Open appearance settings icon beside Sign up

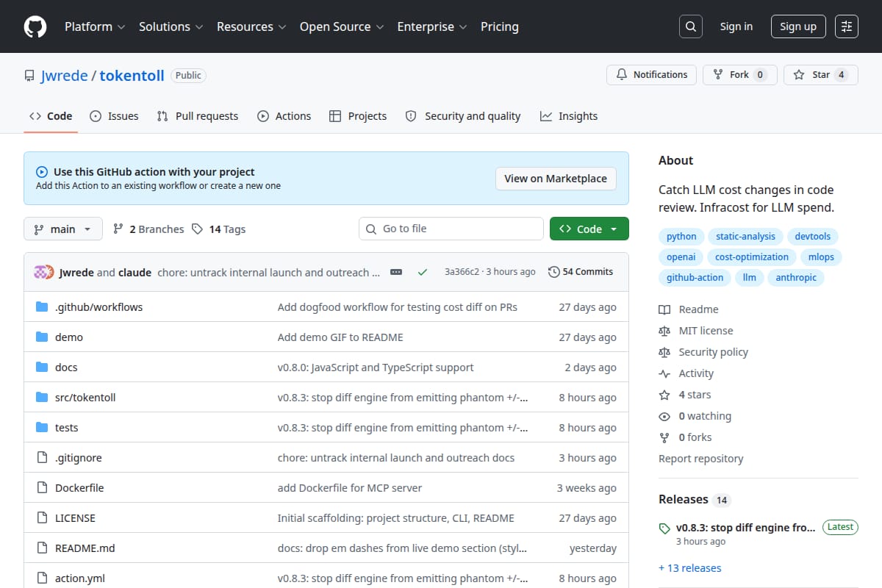click(x=847, y=26)
